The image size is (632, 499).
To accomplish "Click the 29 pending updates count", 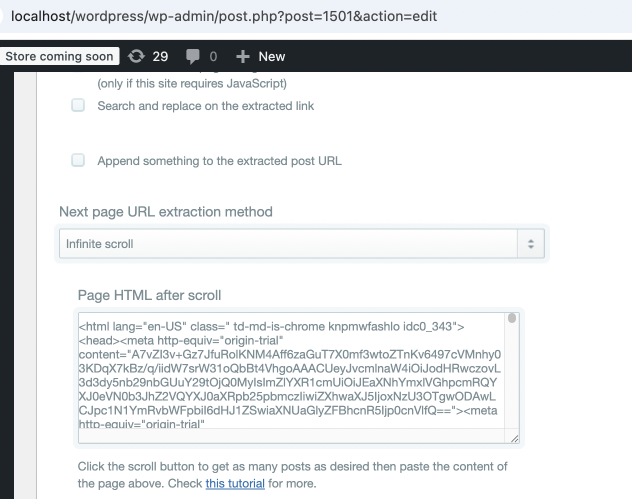I will (x=160, y=57).
